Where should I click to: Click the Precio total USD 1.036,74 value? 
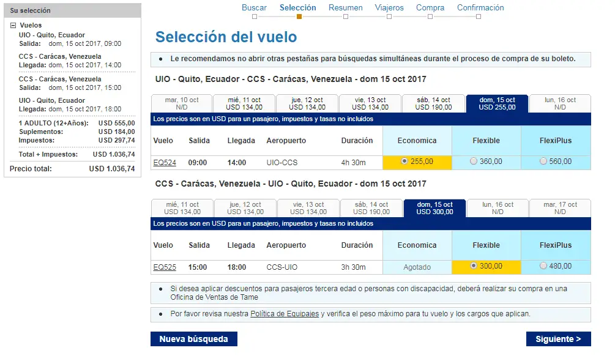coord(112,169)
